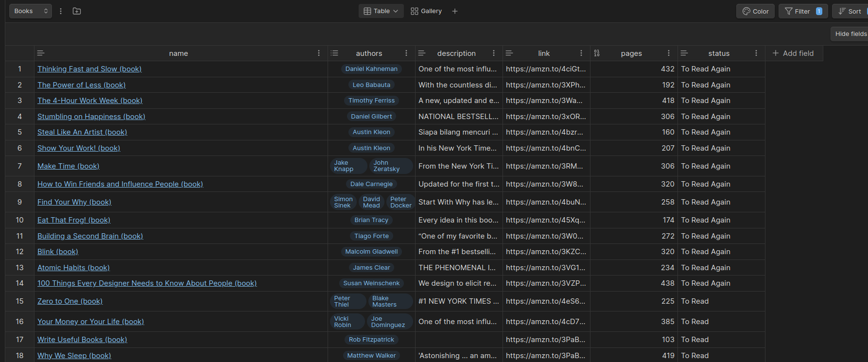Image resolution: width=868 pixels, height=362 pixels.
Task: Select pages cell showing 432
Action: [x=634, y=69]
